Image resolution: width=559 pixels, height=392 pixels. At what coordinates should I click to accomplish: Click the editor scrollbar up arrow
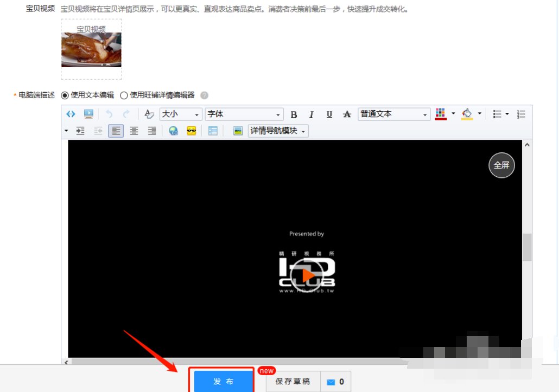pyautogui.click(x=527, y=145)
